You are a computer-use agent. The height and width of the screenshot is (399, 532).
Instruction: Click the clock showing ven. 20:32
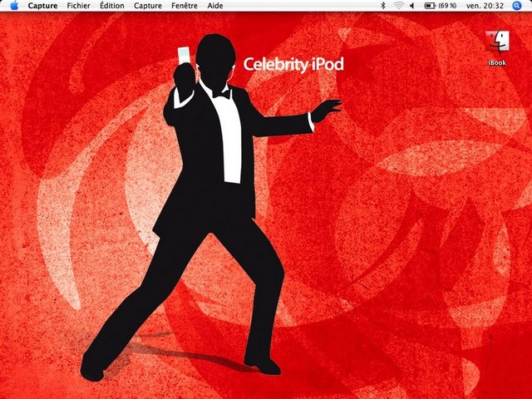(485, 6)
